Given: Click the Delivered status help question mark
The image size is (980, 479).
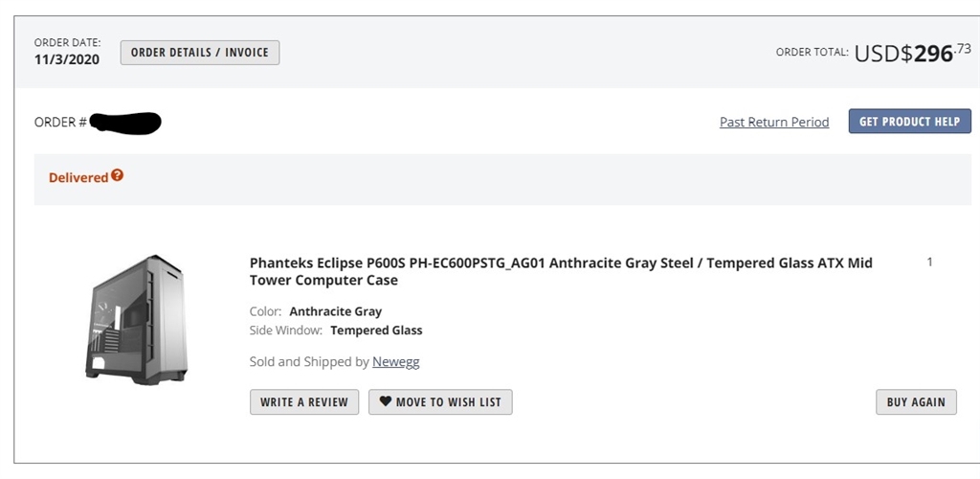Looking at the screenshot, I should coord(118,176).
